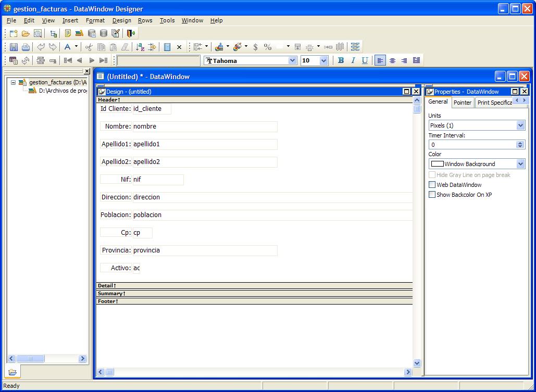
Task: Open the Insert menu
Action: click(x=70, y=20)
